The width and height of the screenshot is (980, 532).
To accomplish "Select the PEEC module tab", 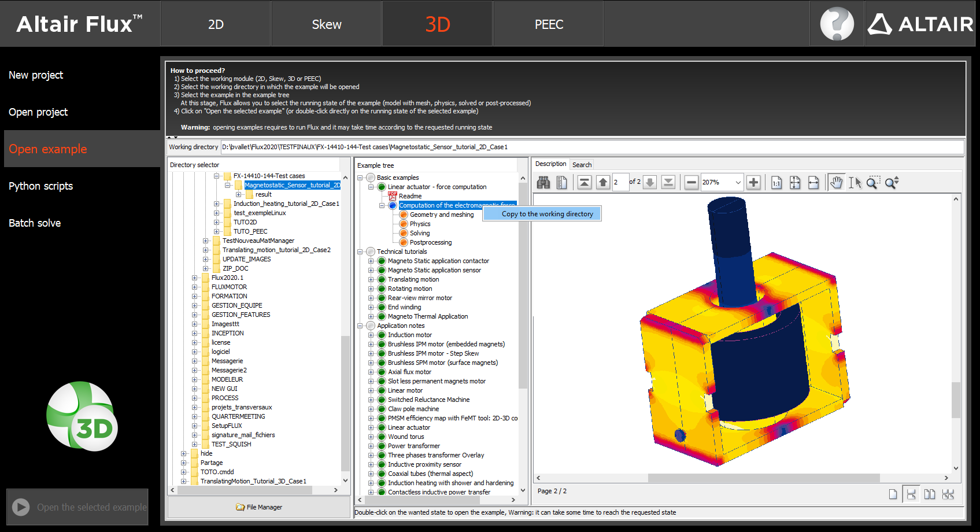I will click(549, 24).
